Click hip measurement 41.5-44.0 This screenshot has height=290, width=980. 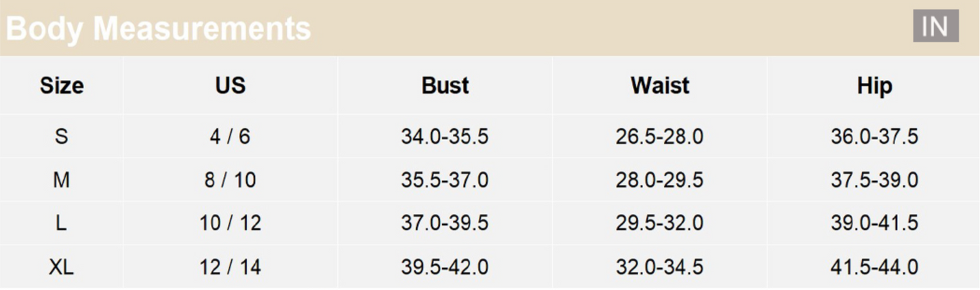coord(874,267)
